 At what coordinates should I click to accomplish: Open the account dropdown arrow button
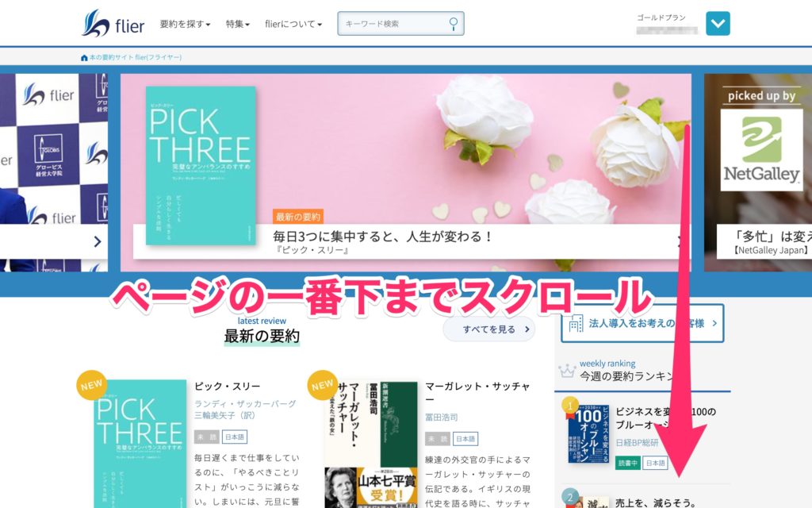pyautogui.click(x=718, y=23)
